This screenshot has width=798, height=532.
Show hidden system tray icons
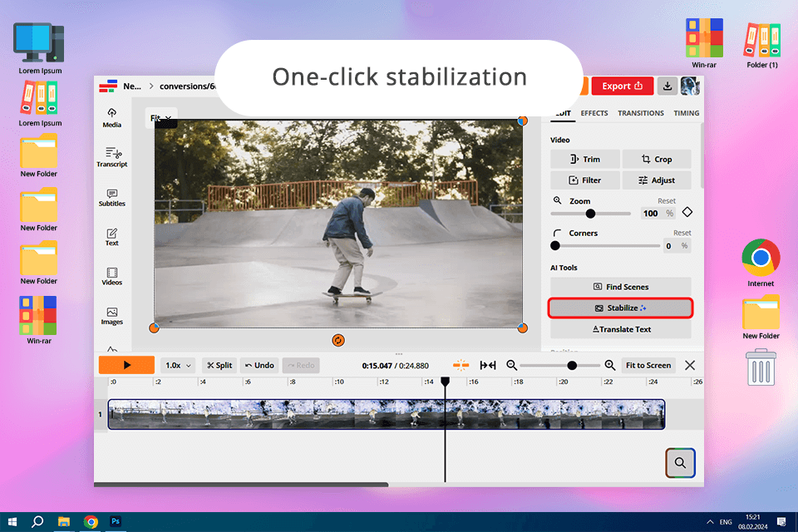click(x=709, y=522)
